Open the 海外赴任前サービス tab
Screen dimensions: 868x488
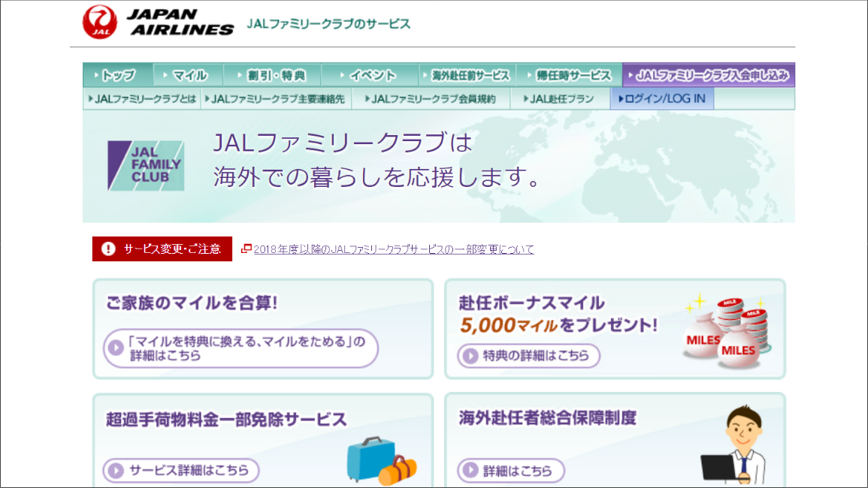tap(467, 74)
